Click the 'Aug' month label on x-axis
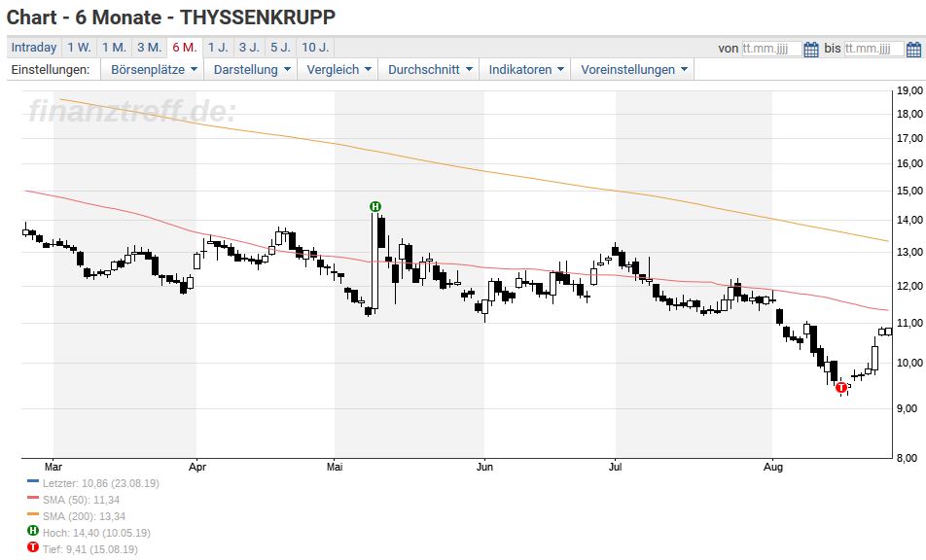The width and height of the screenshot is (926, 560). point(772,467)
